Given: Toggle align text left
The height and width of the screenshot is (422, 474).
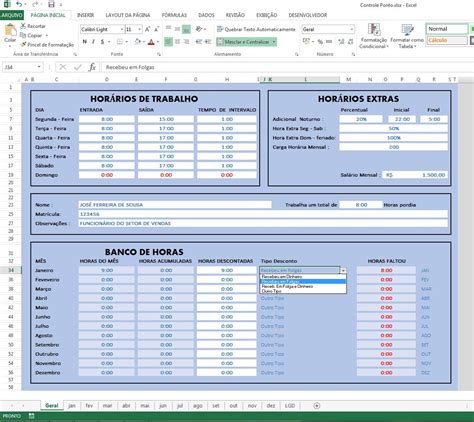Looking at the screenshot, I should pos(168,42).
